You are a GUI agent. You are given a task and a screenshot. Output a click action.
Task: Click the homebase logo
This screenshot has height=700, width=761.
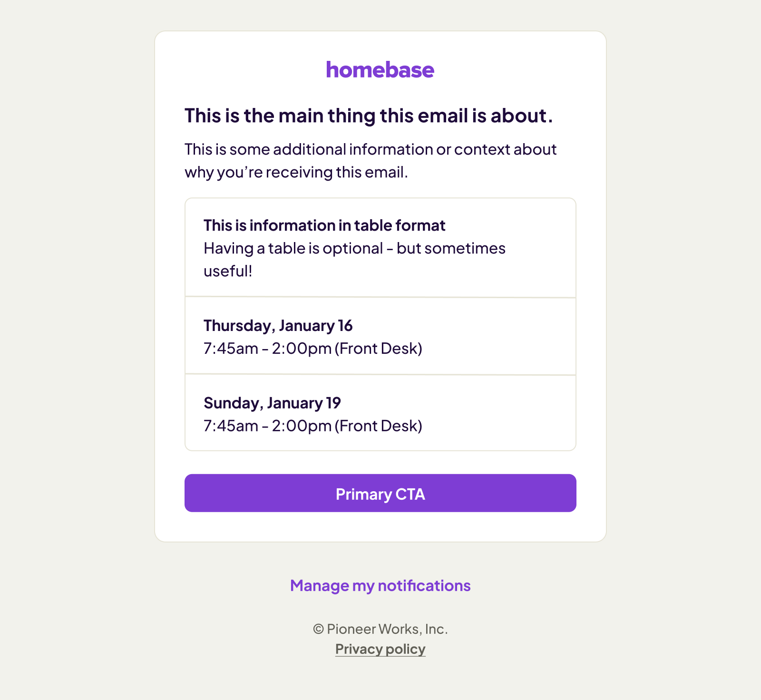380,70
